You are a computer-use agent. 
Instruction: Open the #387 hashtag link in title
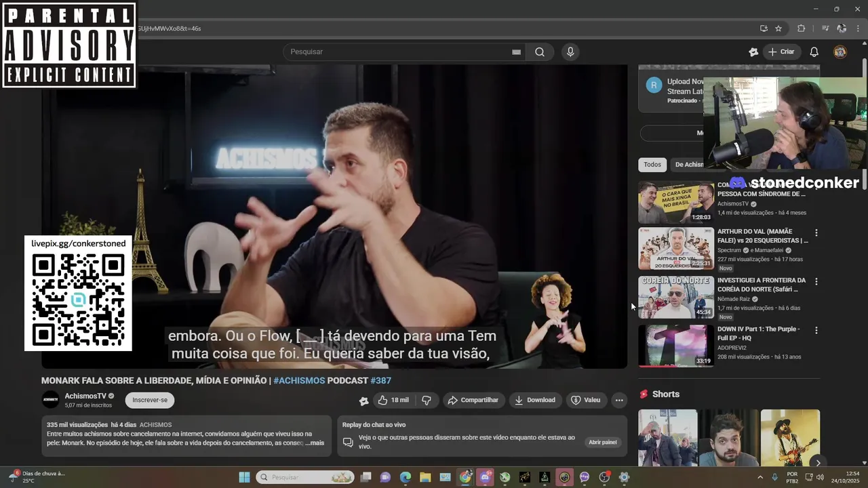tap(380, 381)
